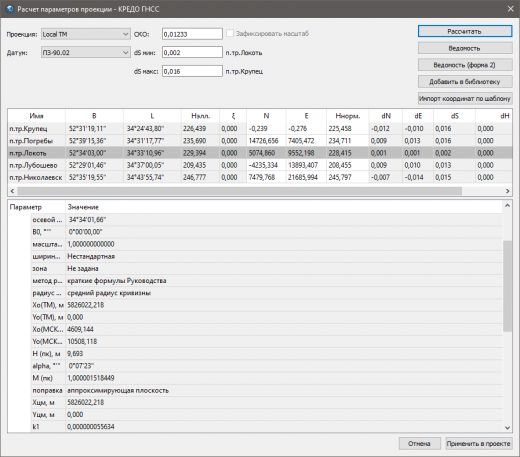Click into the СКО value field
This screenshot has width=520, height=457.
pos(192,34)
